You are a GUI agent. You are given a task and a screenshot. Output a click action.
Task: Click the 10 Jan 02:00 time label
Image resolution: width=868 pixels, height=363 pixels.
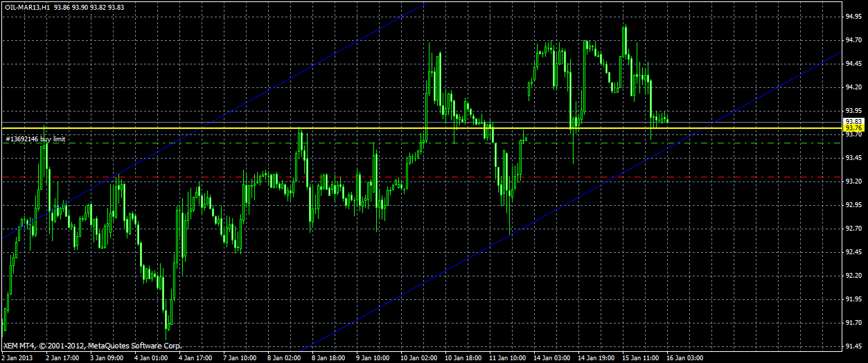[420, 358]
